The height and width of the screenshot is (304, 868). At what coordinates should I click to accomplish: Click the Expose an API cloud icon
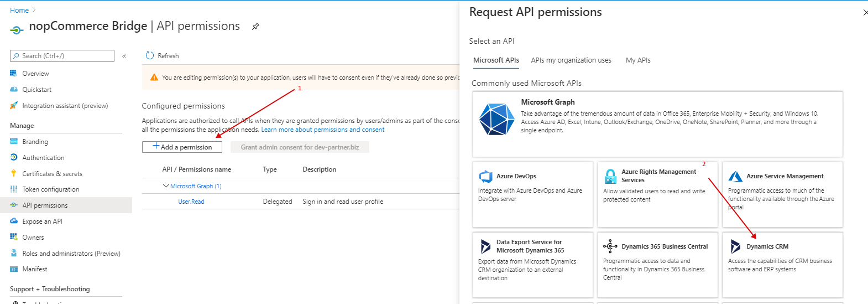coord(14,221)
